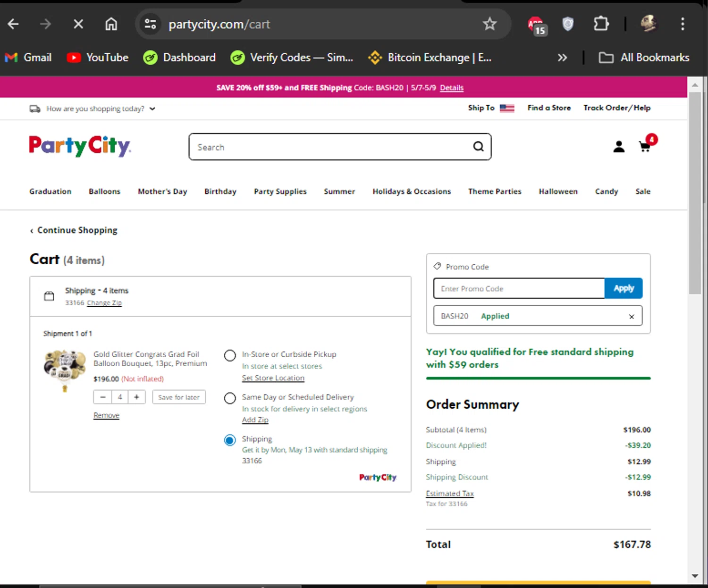Open the Party Supplies menu
This screenshot has height=588, width=708.
(280, 192)
